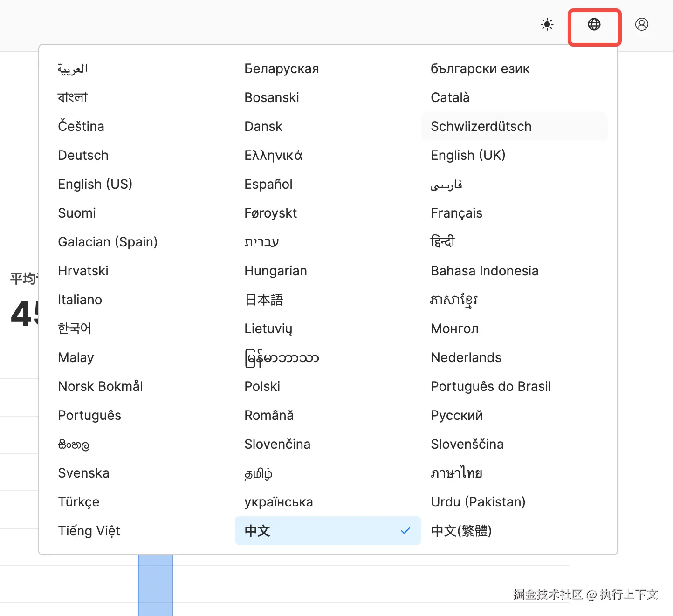Pick 日本語 in the language menu

point(264,300)
